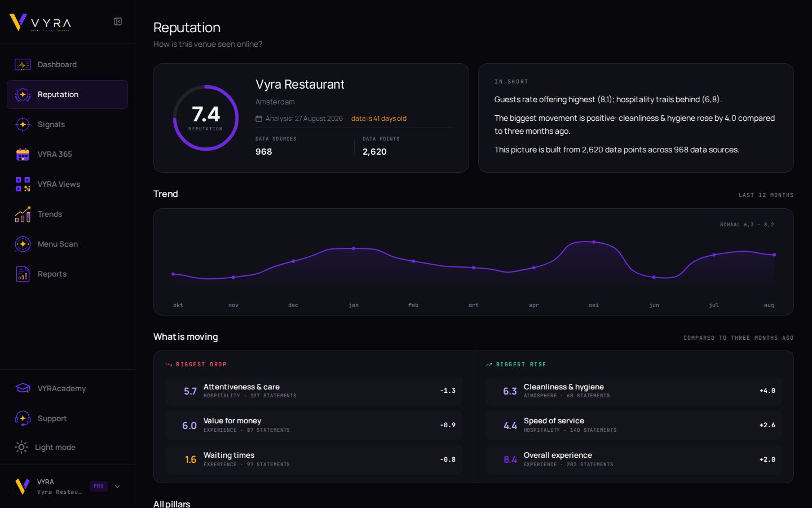Viewport: 812px width, 508px height.
Task: Go to the Signals section
Action: tap(67, 124)
